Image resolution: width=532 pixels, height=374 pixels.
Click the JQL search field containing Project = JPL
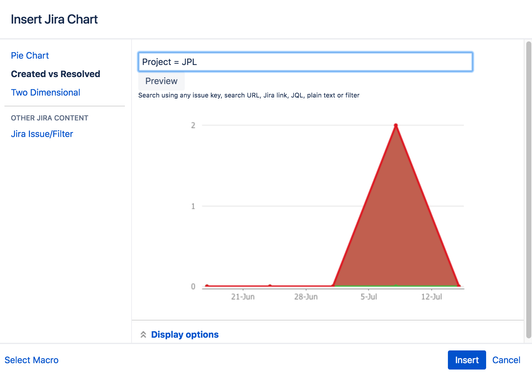tap(305, 62)
